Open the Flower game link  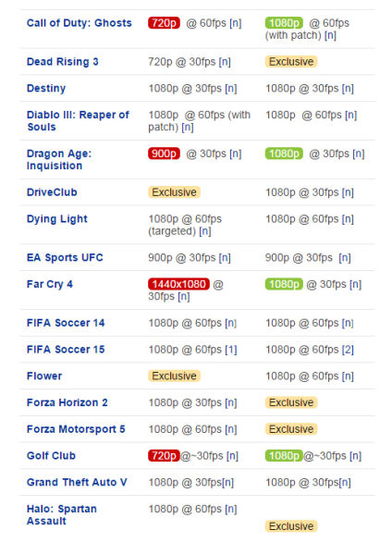44,376
